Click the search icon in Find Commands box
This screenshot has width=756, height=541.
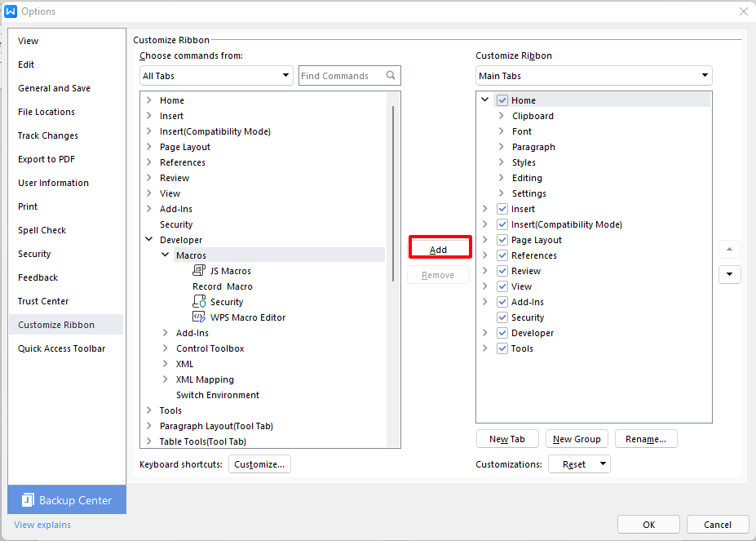pos(391,75)
